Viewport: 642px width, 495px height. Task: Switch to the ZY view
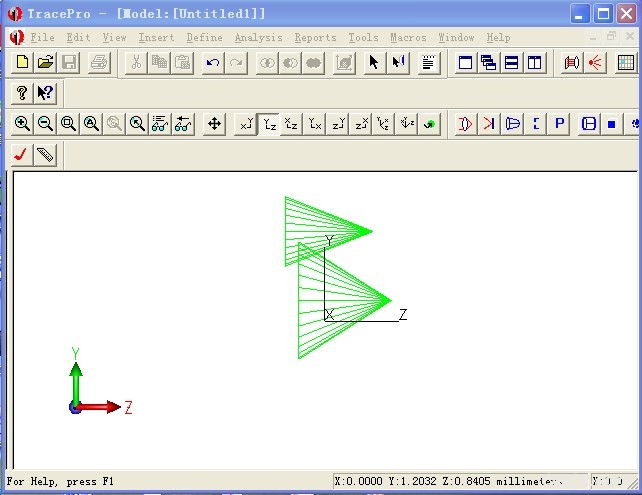click(x=338, y=124)
